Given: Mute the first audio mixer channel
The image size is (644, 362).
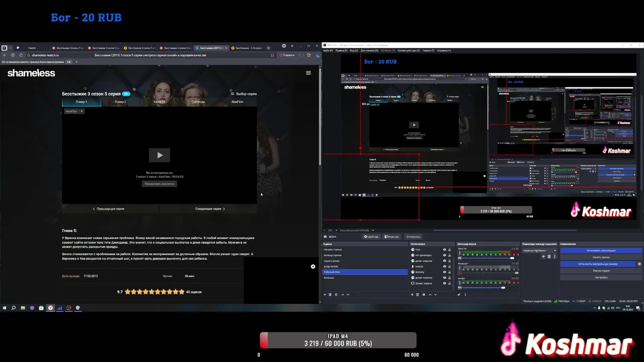Looking at the screenshot, I should pyautogui.click(x=459, y=258).
